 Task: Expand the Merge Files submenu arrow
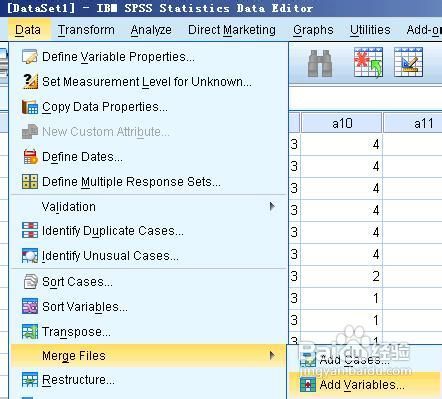(x=272, y=356)
